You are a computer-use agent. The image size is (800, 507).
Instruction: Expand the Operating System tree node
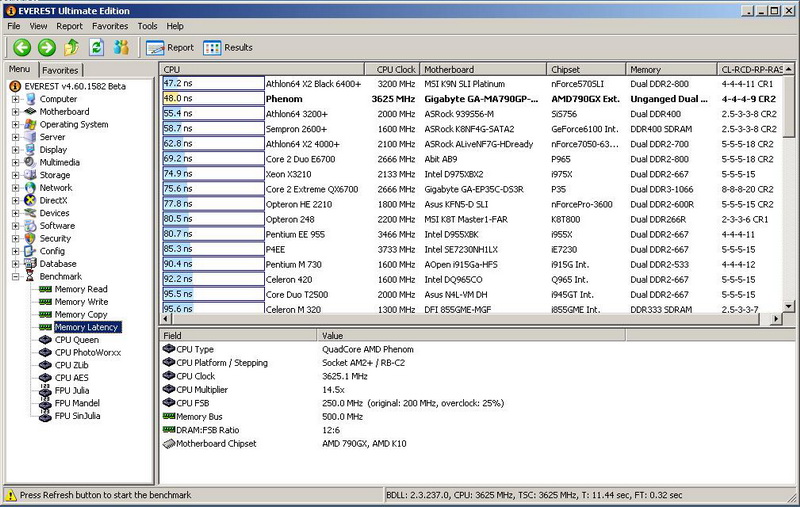click(x=15, y=124)
